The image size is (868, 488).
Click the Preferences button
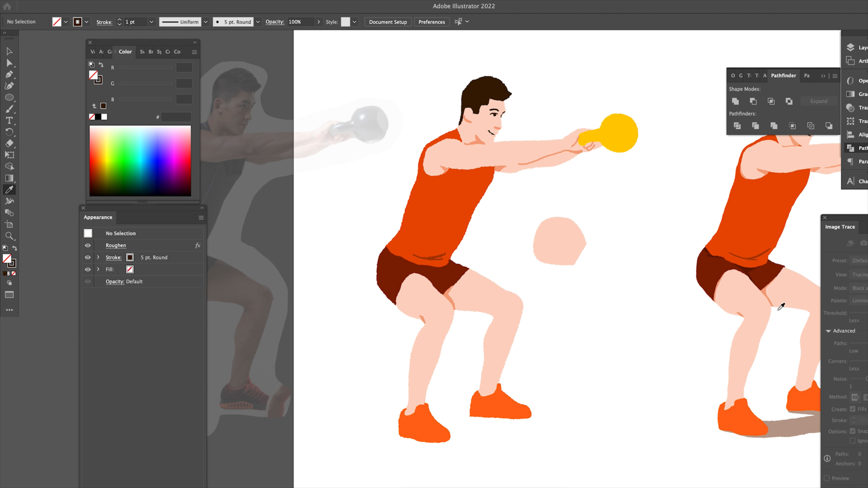pyautogui.click(x=432, y=22)
